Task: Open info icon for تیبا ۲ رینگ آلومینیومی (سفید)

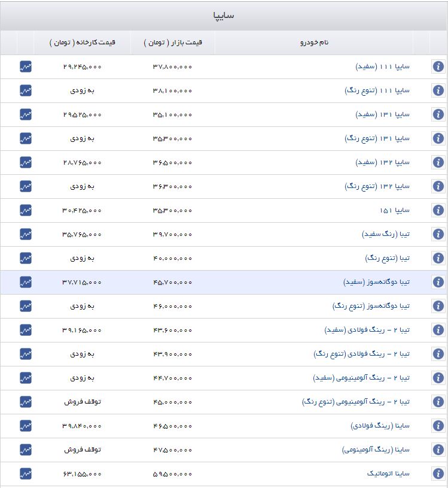Action: (x=438, y=378)
